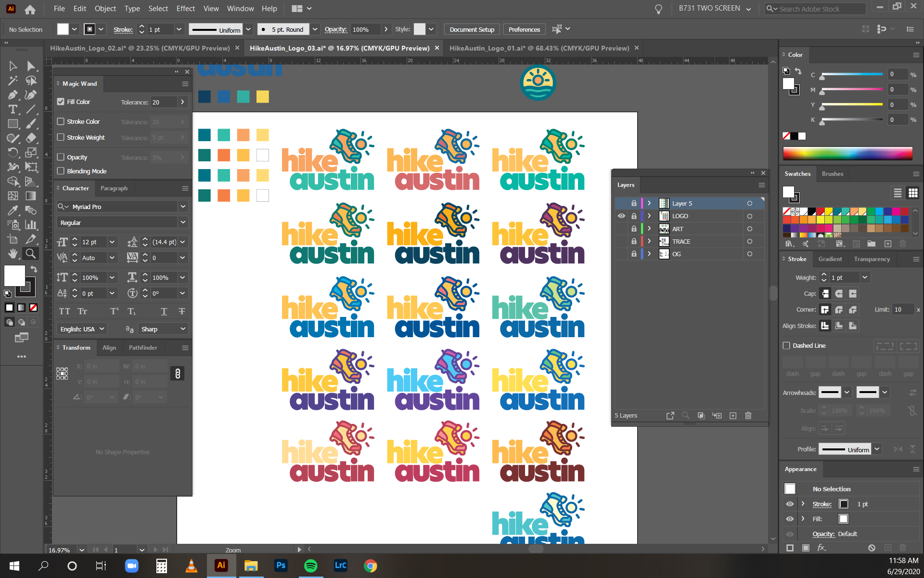Enable the Dashed Line checkbox
Image resolution: width=924 pixels, height=578 pixels.
coord(786,345)
